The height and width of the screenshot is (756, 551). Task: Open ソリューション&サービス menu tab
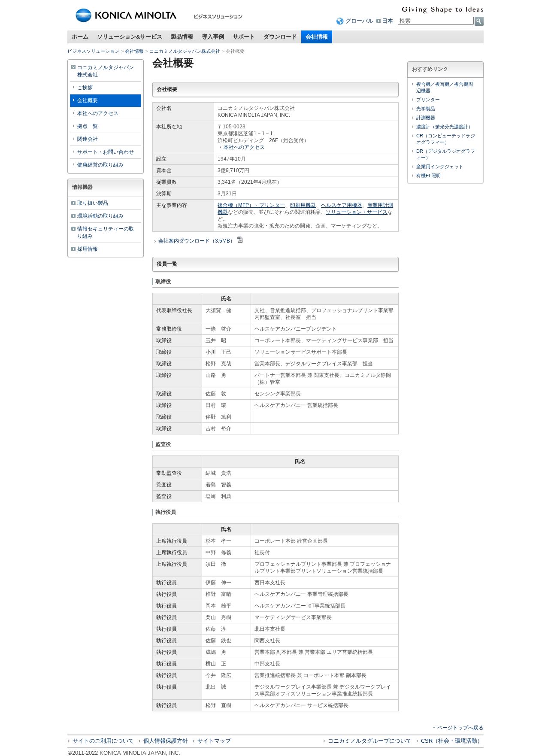[x=130, y=37]
